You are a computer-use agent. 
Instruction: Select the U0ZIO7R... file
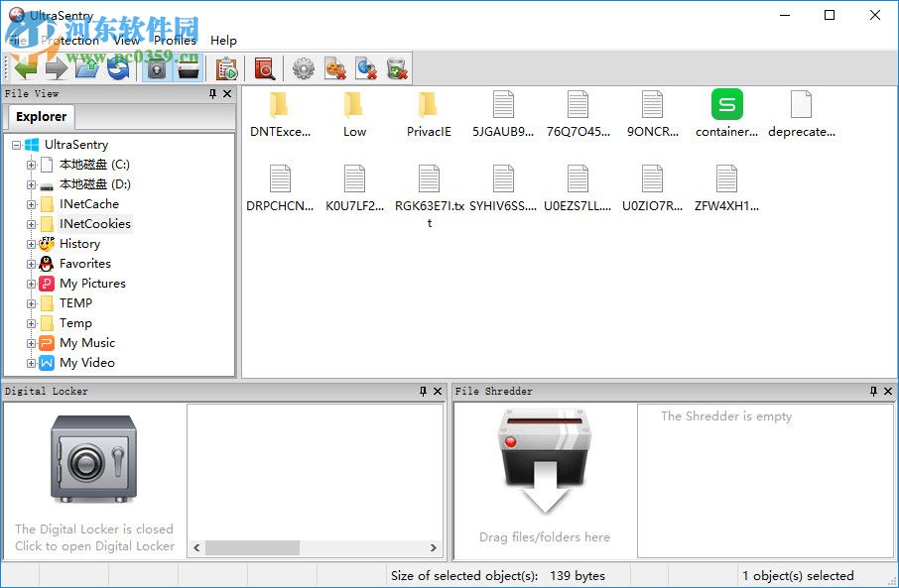(653, 189)
